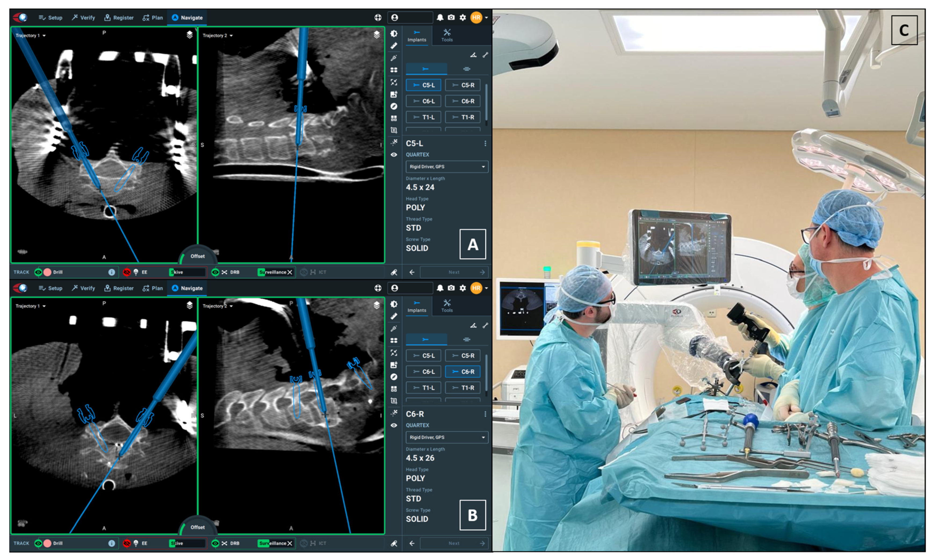
Task: Toggle DRB visibility eye in panel A
Action: click(215, 272)
